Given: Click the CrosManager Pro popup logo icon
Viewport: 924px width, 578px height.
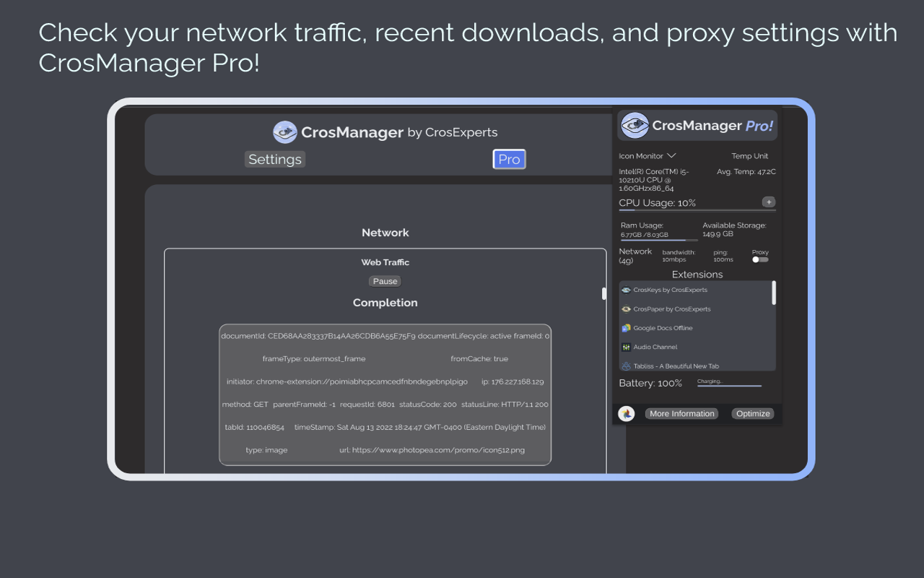Looking at the screenshot, I should click(635, 125).
